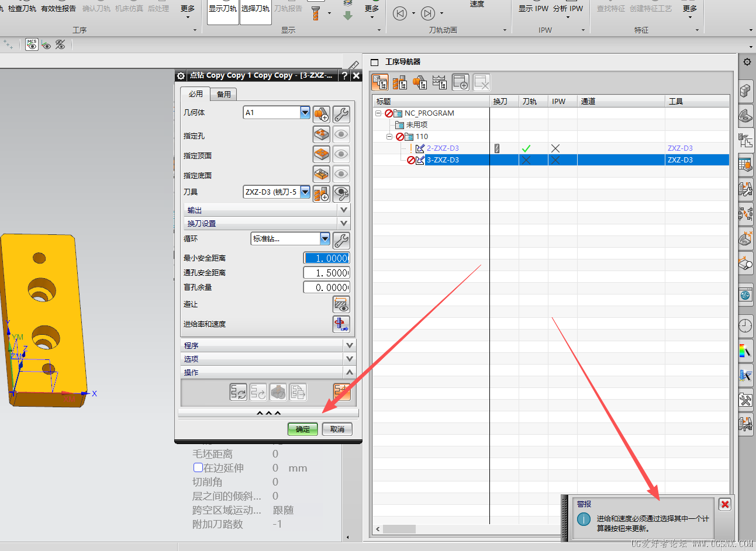Viewport: 756px width, 551px height.
Task: Cancel the dialog with 取消 button
Action: pos(337,429)
